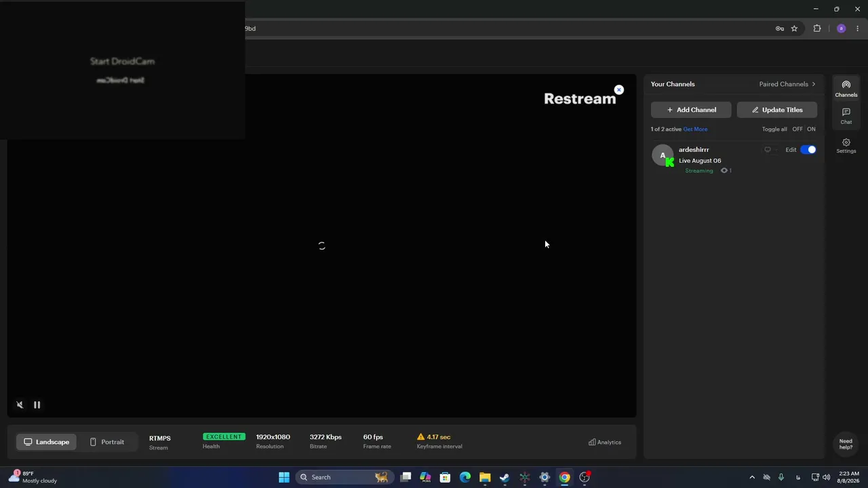
Task: Disable the ardeshirrr channel switch
Action: click(x=808, y=150)
